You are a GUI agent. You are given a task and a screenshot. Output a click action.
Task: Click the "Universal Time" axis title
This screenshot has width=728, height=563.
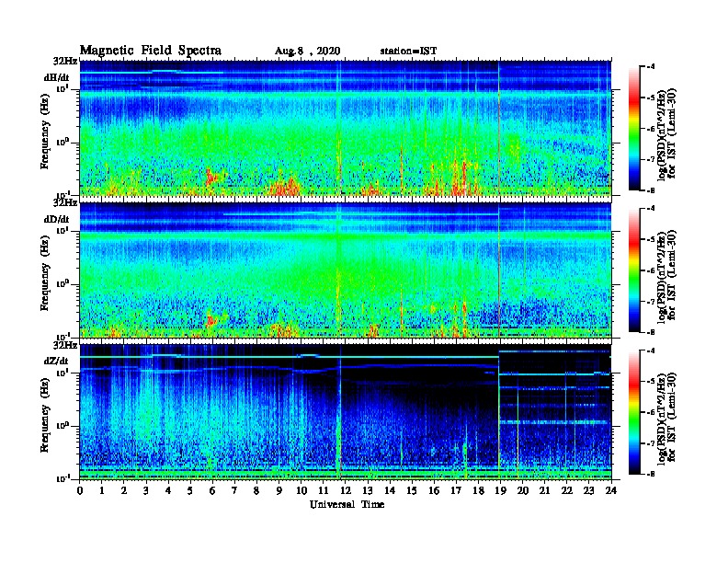pos(347,504)
